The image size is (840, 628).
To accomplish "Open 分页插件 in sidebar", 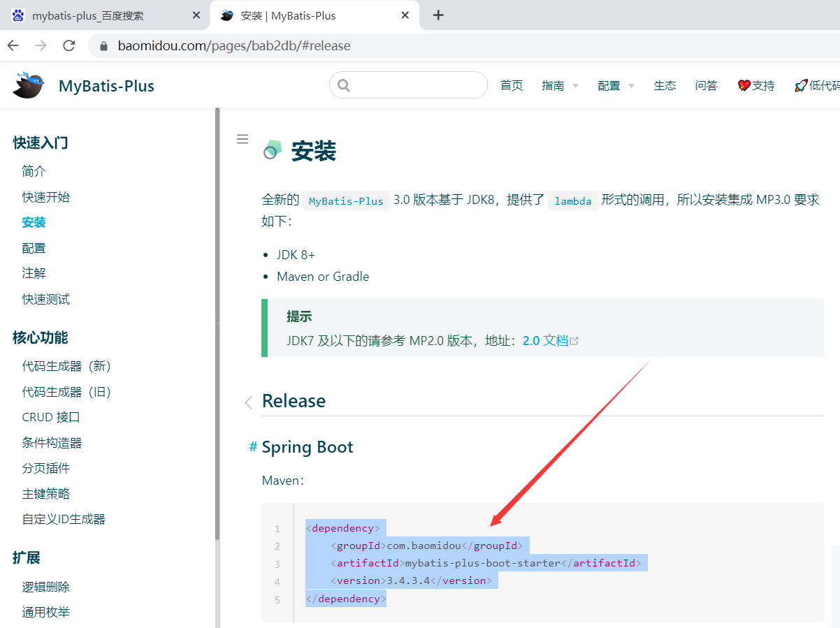I will pyautogui.click(x=46, y=468).
